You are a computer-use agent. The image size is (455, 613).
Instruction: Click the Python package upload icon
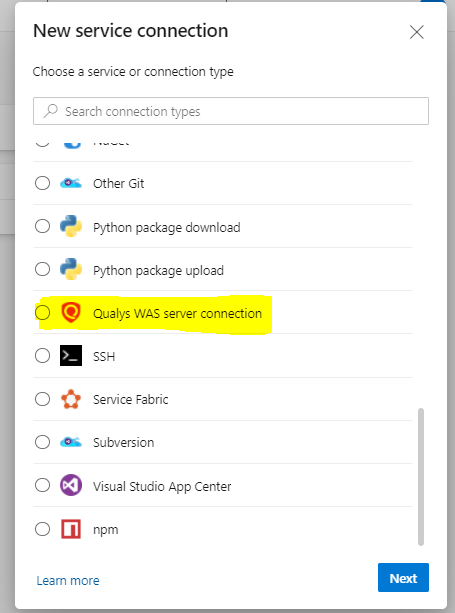point(71,269)
